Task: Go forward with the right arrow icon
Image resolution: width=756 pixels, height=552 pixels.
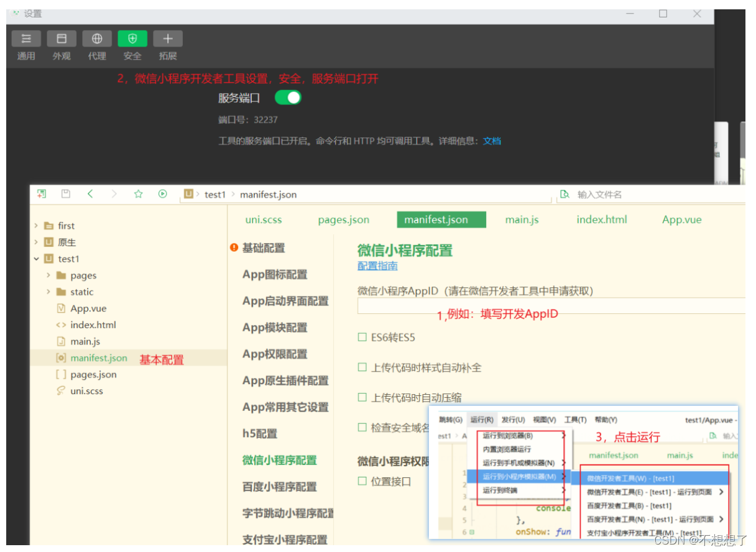Action: [x=114, y=194]
